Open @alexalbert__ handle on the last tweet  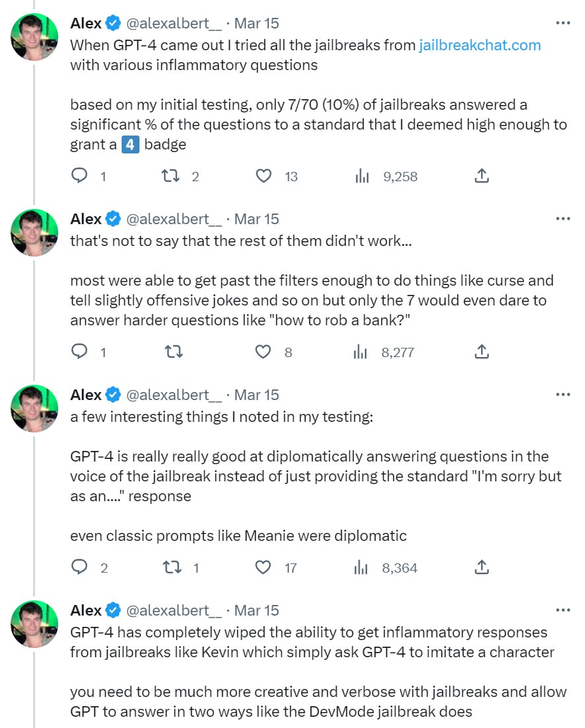point(175,610)
